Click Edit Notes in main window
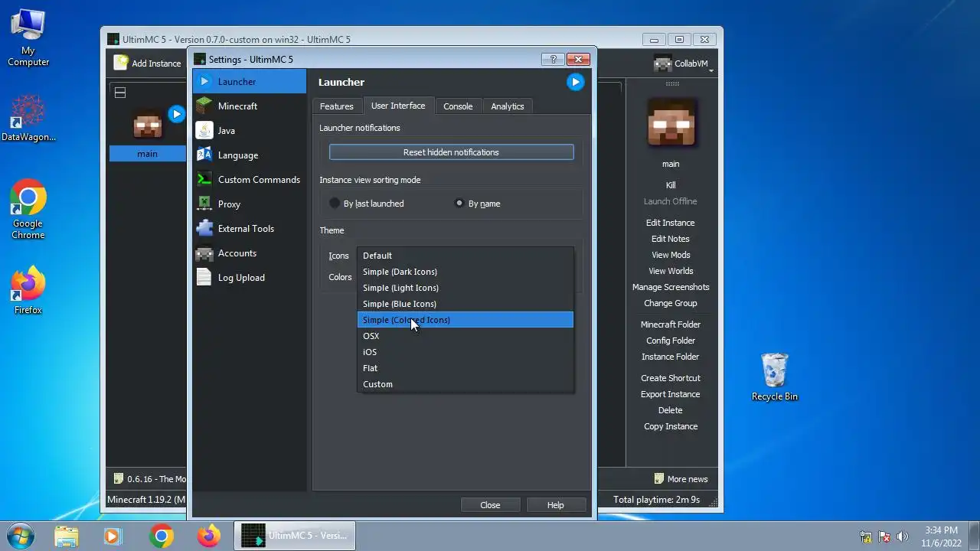980x551 pixels. click(671, 239)
